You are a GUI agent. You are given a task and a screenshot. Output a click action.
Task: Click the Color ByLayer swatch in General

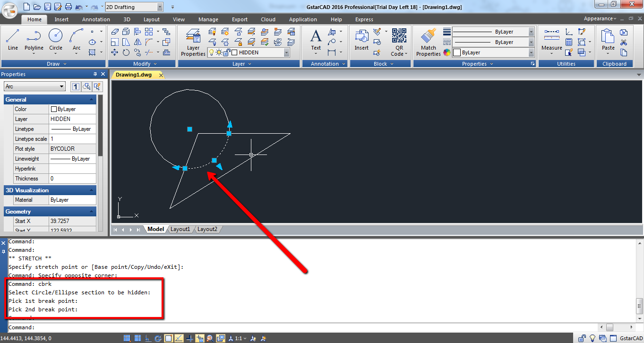[54, 109]
